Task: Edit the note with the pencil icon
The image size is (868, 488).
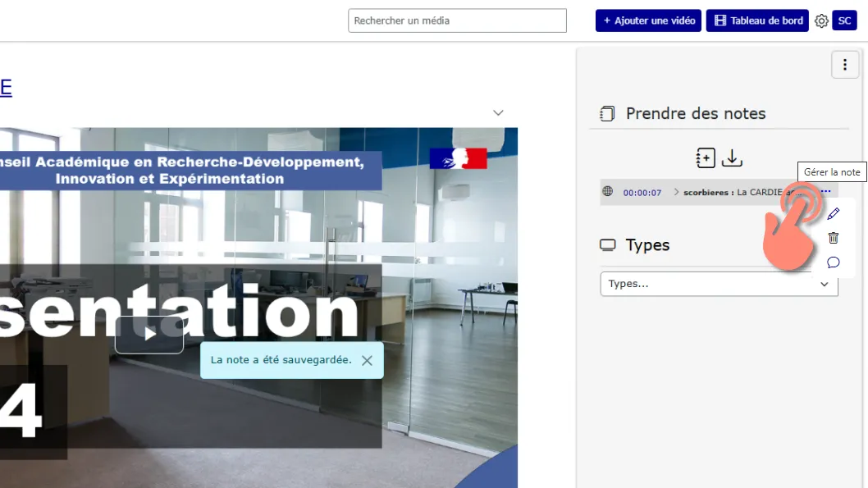Action: pos(833,213)
